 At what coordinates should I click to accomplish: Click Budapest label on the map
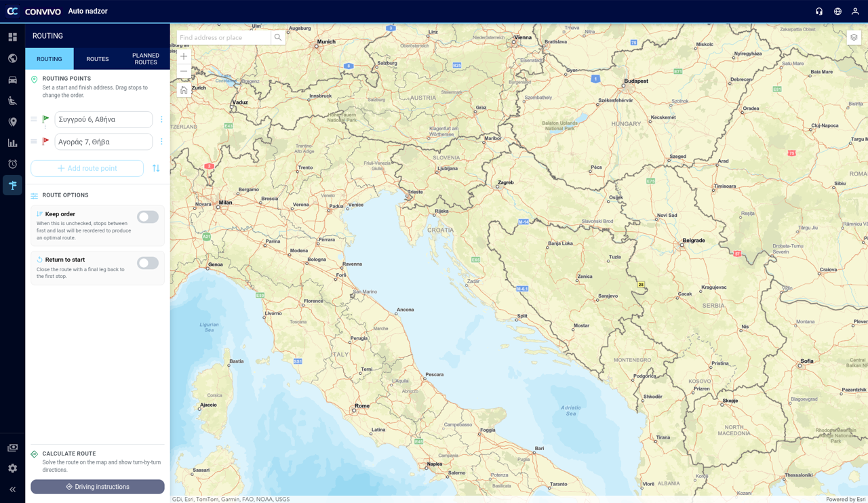point(636,81)
